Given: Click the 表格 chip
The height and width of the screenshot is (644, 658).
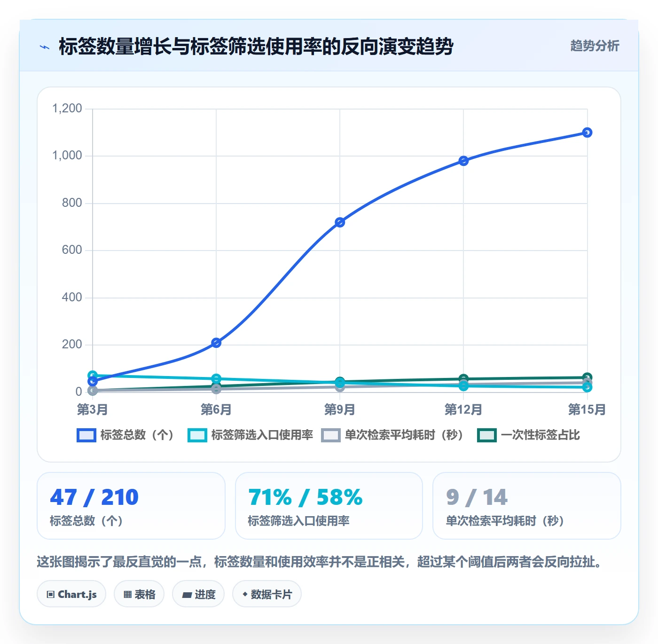Looking at the screenshot, I should tap(139, 594).
